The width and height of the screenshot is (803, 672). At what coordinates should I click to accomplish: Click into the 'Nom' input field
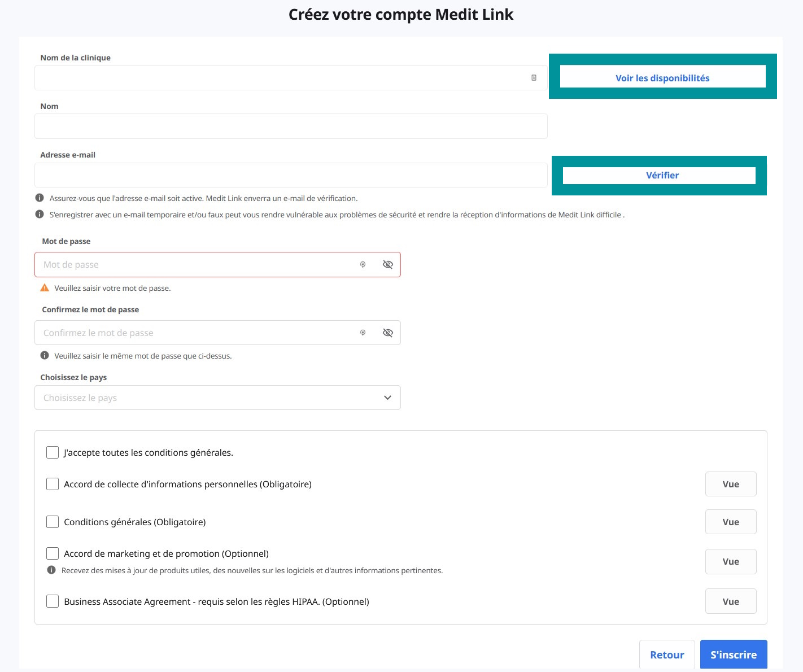(x=291, y=126)
